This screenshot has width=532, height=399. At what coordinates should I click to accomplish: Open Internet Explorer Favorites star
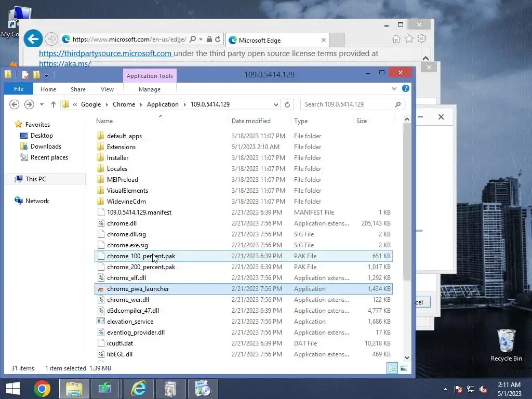point(409,38)
